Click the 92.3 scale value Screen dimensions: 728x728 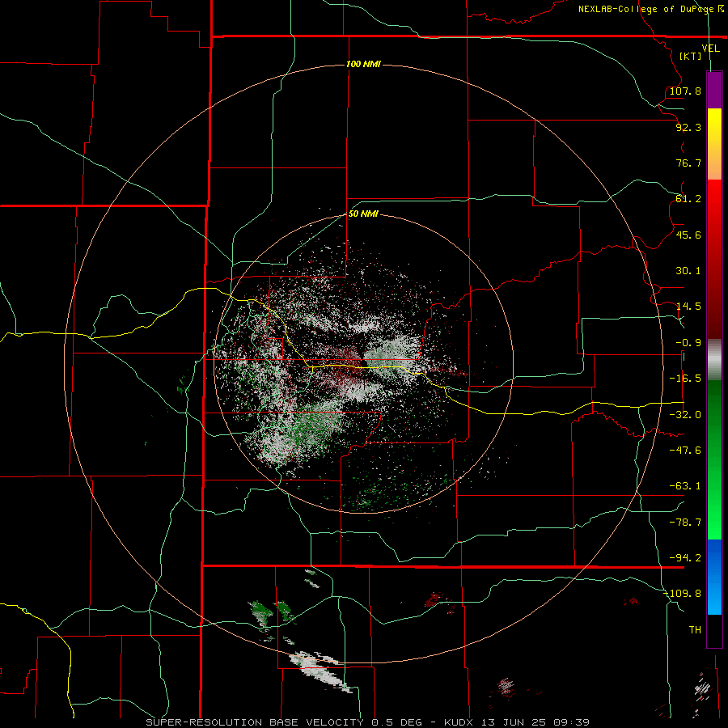688,127
